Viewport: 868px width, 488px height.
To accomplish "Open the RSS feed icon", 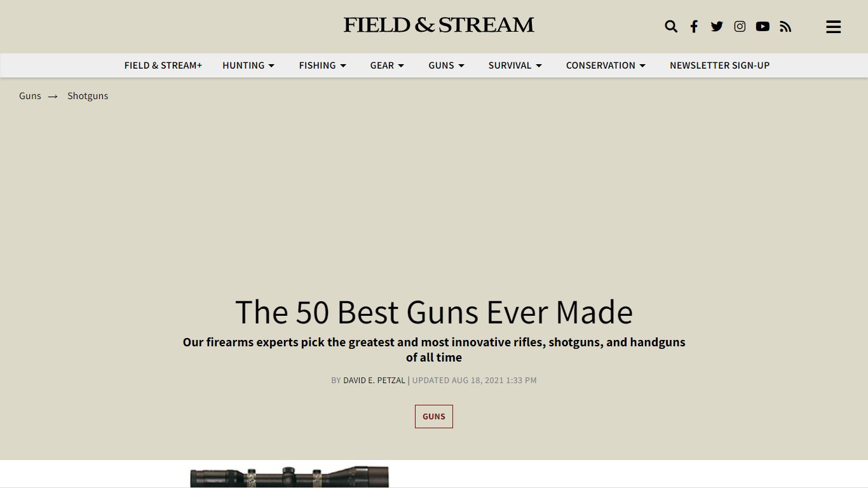I will (x=785, y=26).
